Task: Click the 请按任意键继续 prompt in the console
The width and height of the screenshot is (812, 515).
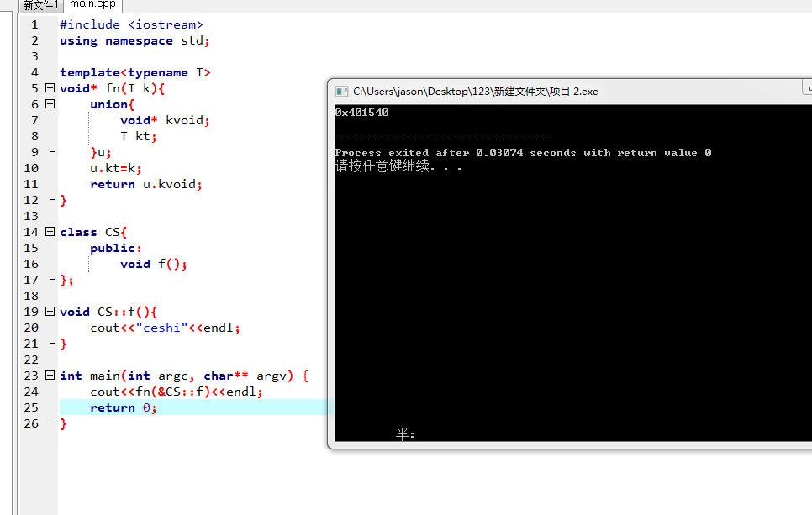Action: [x=398, y=166]
